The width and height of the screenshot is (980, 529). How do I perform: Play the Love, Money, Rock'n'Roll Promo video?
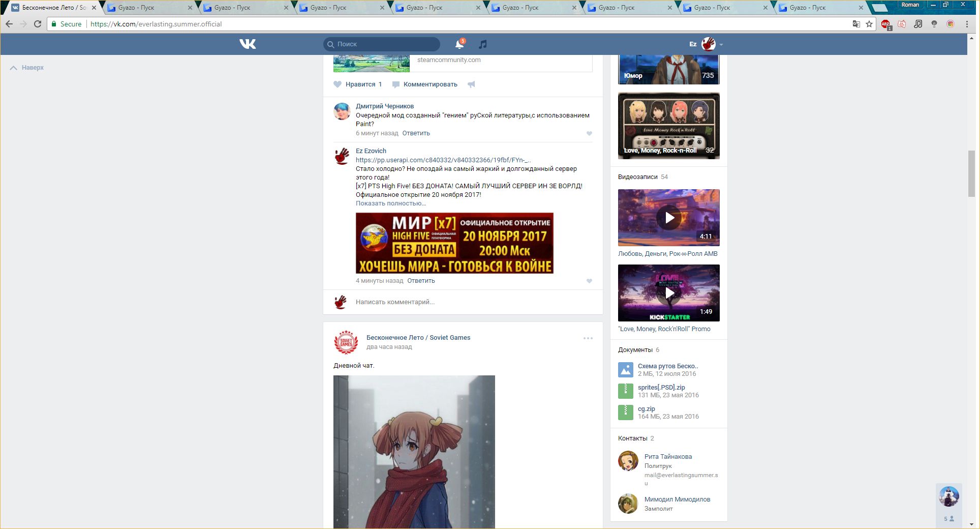[x=669, y=293]
